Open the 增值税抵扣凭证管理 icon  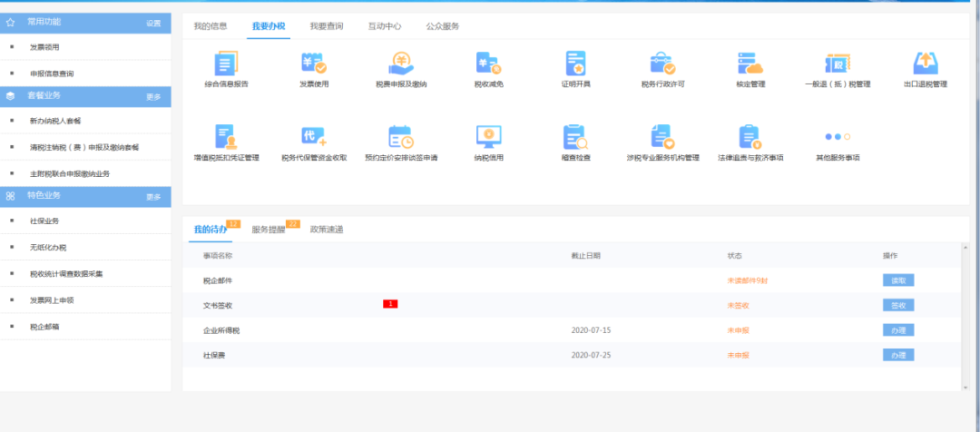point(226,137)
